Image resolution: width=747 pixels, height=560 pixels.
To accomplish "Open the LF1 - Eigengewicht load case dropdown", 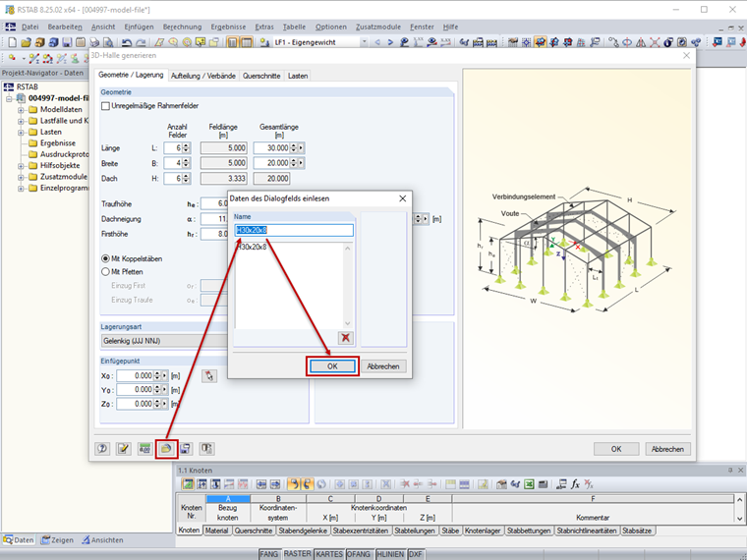I will (364, 42).
